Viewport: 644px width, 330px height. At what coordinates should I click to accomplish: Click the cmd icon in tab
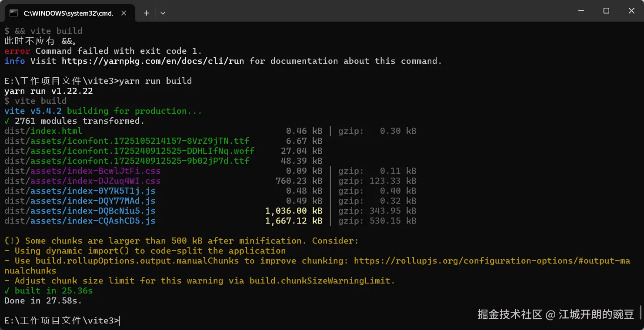pos(14,13)
